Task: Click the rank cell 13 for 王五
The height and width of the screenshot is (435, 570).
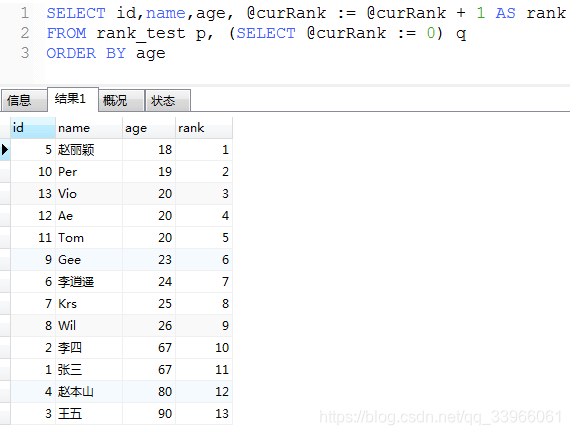Action: coord(204,414)
